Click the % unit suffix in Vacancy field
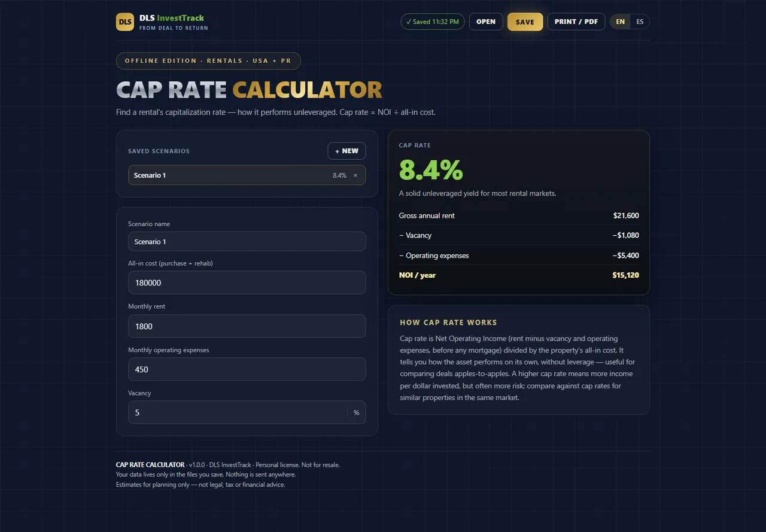Viewport: 766px width, 532px height. [x=356, y=412]
